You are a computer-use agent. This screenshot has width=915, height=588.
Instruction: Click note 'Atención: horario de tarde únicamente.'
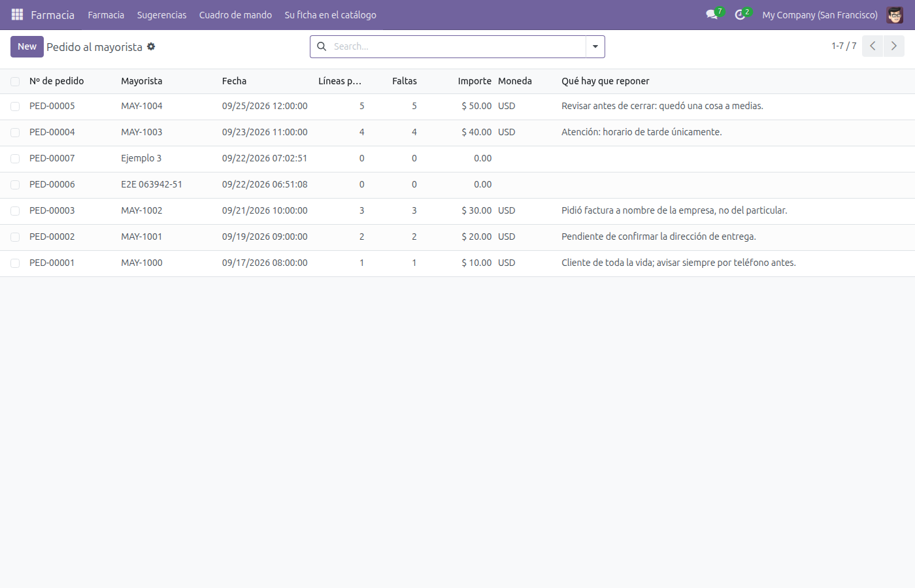click(642, 132)
